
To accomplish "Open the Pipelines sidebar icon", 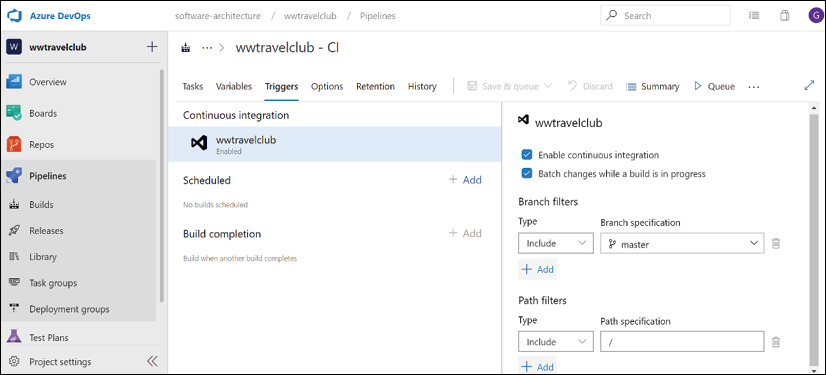I will click(14, 176).
